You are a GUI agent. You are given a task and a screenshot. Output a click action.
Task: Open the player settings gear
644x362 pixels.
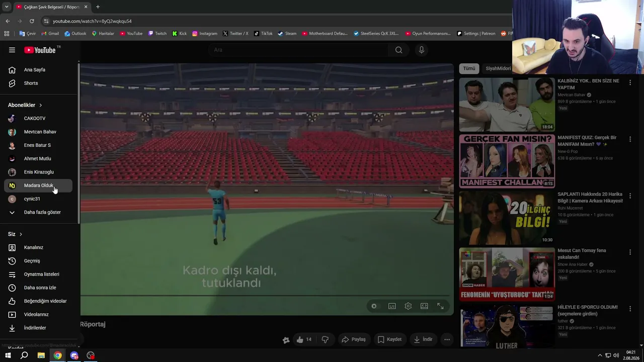pyautogui.click(x=408, y=306)
